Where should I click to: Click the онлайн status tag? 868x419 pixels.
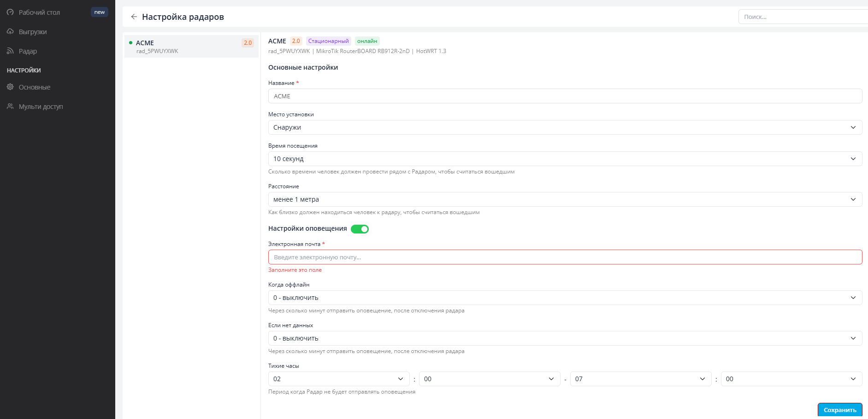pyautogui.click(x=367, y=41)
